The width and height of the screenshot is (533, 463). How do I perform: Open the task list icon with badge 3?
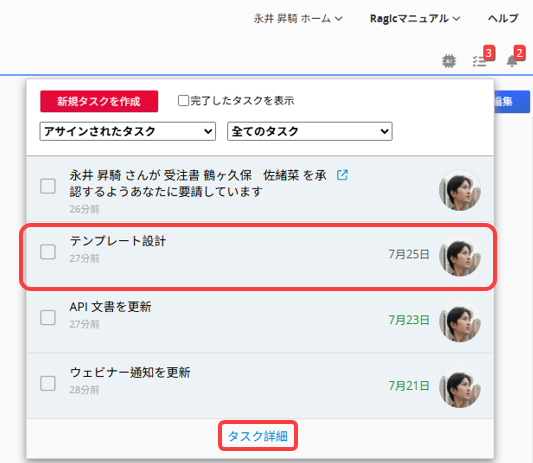click(479, 61)
